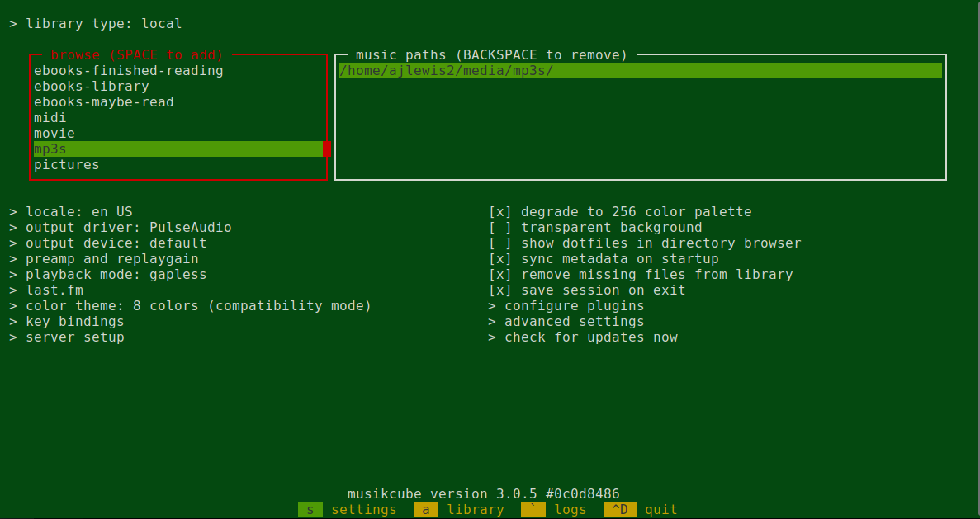The height and width of the screenshot is (519, 980).
Task: Toggle degrade to 256 color palette checkbox
Action: [x=620, y=212]
